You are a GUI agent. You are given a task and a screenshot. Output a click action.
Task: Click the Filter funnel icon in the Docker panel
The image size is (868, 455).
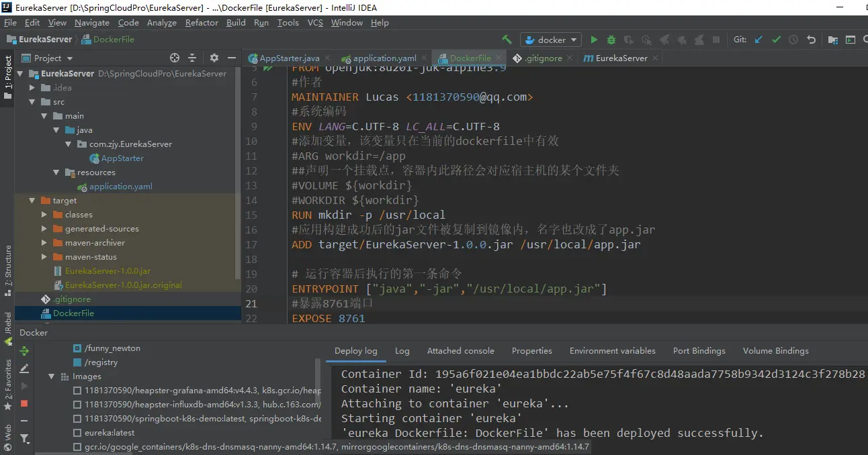pyautogui.click(x=24, y=439)
